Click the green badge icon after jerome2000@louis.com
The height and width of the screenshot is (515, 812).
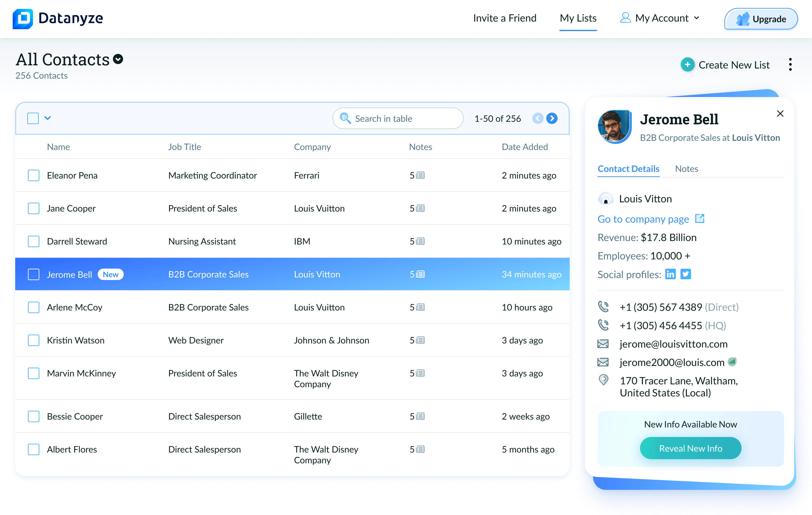732,362
